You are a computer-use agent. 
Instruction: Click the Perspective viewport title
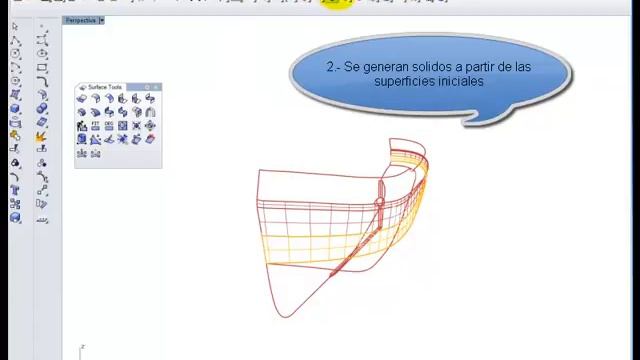[x=80, y=20]
